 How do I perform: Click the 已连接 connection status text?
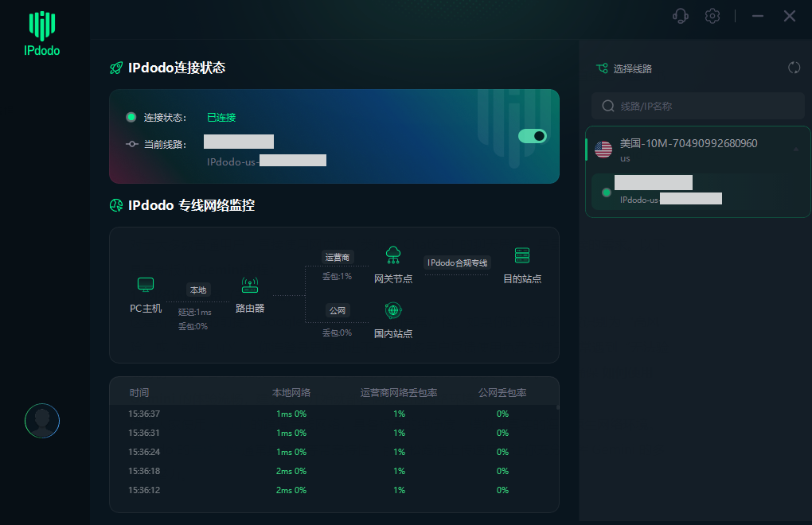(x=222, y=116)
